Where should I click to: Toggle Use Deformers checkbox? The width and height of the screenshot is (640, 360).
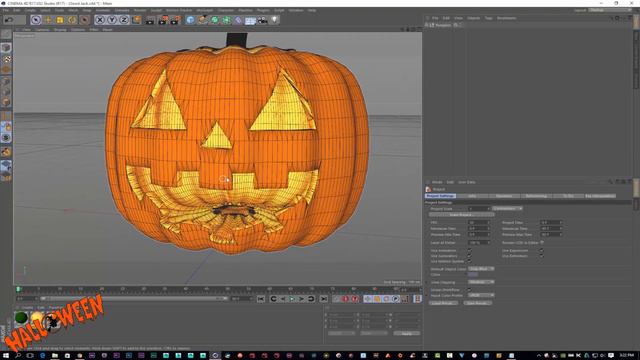pyautogui.click(x=542, y=256)
